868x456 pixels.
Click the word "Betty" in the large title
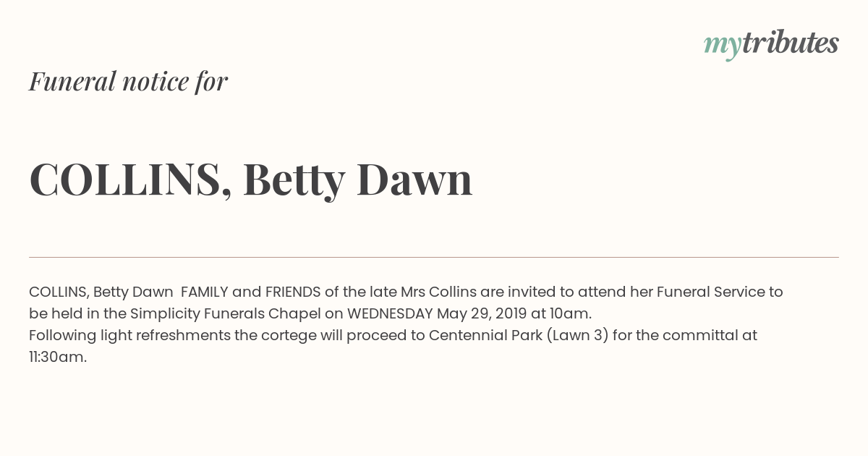[x=294, y=180]
